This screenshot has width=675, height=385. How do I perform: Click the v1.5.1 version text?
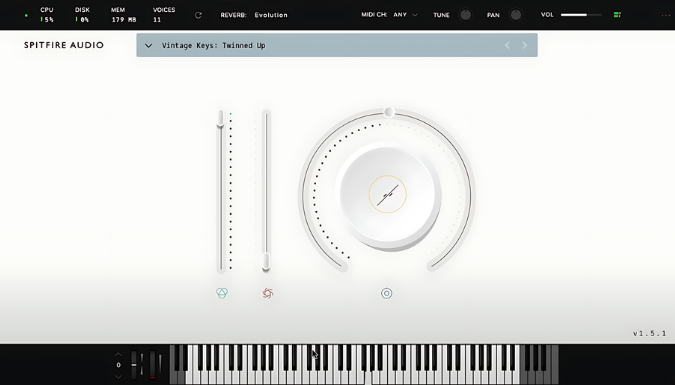[650, 333]
